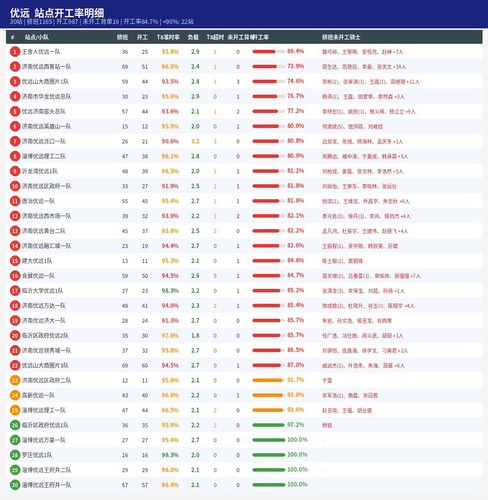Select green rank badge number 30
Image resolution: width=488 pixels, height=500 pixels.
pyautogui.click(x=15, y=485)
